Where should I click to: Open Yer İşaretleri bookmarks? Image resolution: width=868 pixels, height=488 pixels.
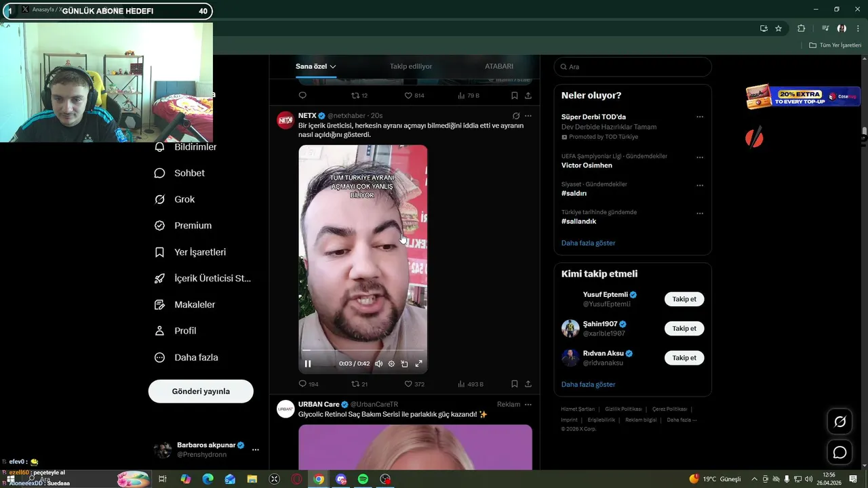(191, 252)
